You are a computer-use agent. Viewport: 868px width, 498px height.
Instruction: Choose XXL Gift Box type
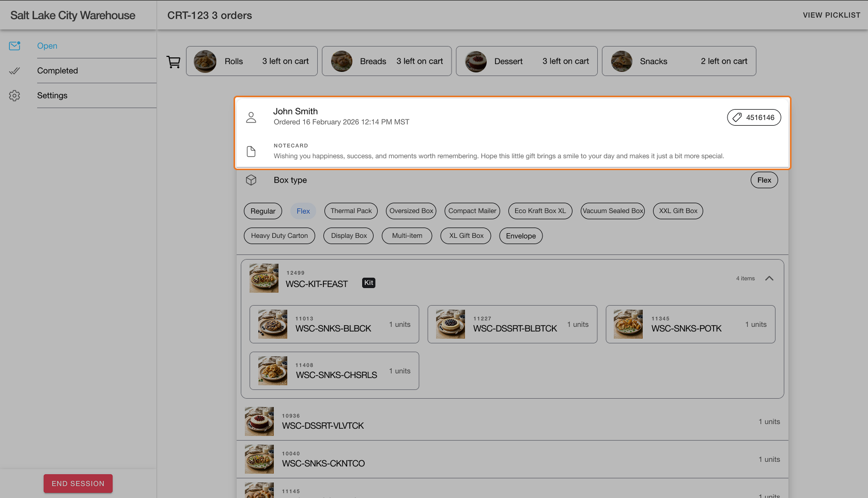pos(678,211)
